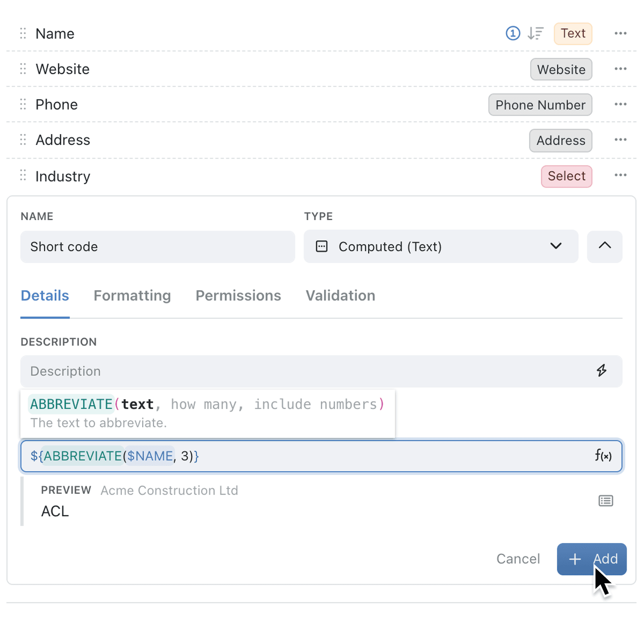Click the Industry field label
The image size is (644, 644).
pos(63,176)
